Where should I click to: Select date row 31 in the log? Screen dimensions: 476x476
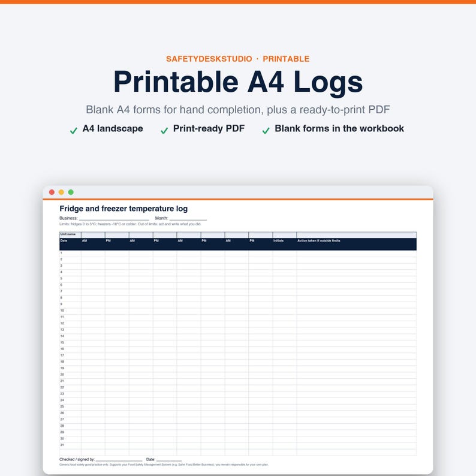(238, 445)
